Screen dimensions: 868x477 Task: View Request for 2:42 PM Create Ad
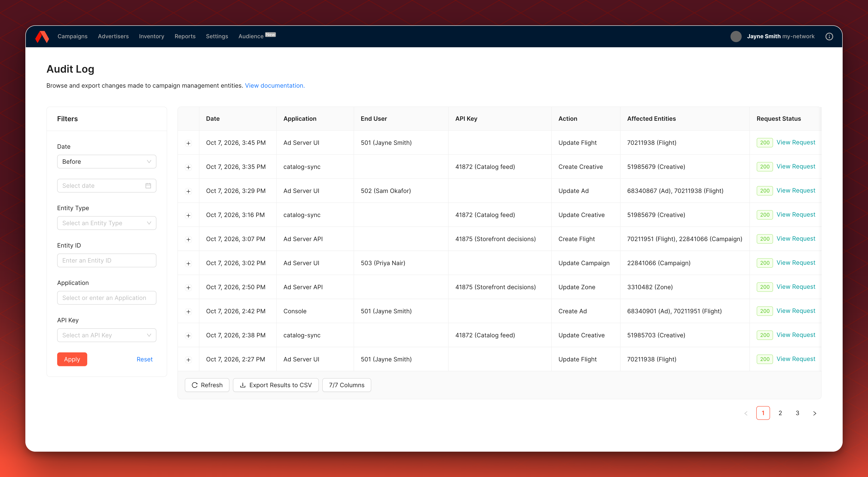(x=796, y=311)
